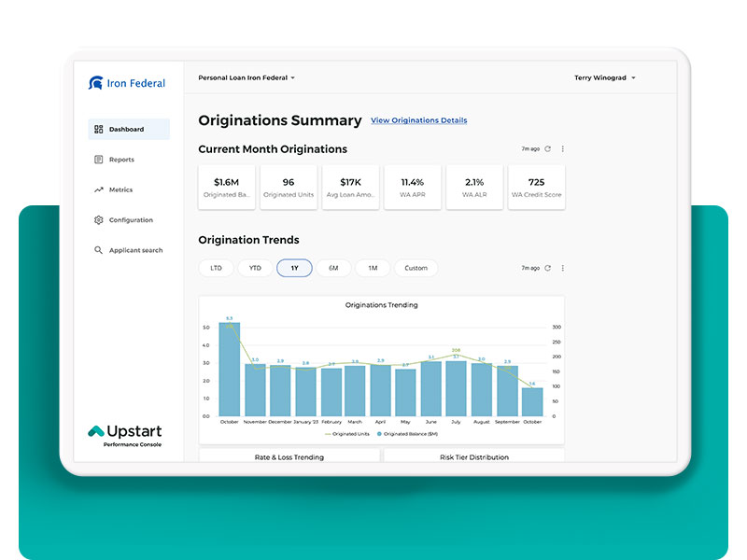Click the Current Month Originations heading
This screenshot has height=560, width=747.
[x=273, y=149]
